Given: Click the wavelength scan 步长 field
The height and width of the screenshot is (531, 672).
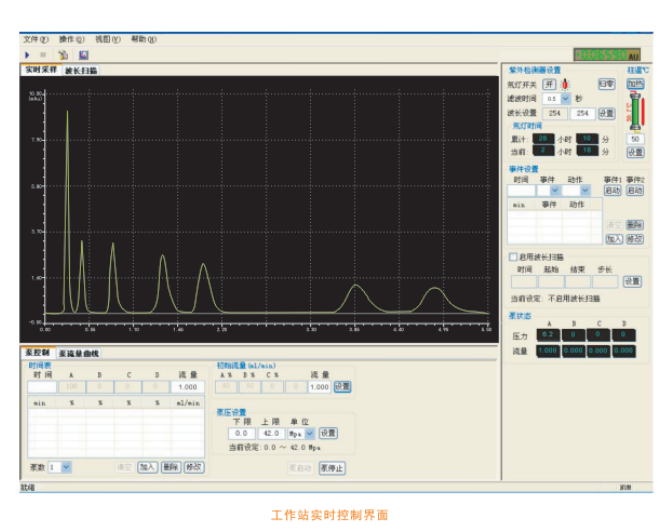Looking at the screenshot, I should pyautogui.click(x=605, y=282).
